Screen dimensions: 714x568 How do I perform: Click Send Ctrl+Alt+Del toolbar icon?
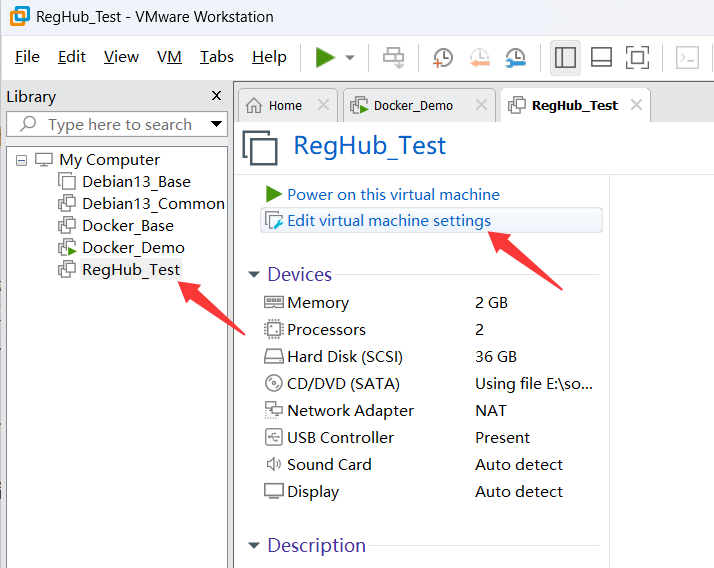click(393, 57)
